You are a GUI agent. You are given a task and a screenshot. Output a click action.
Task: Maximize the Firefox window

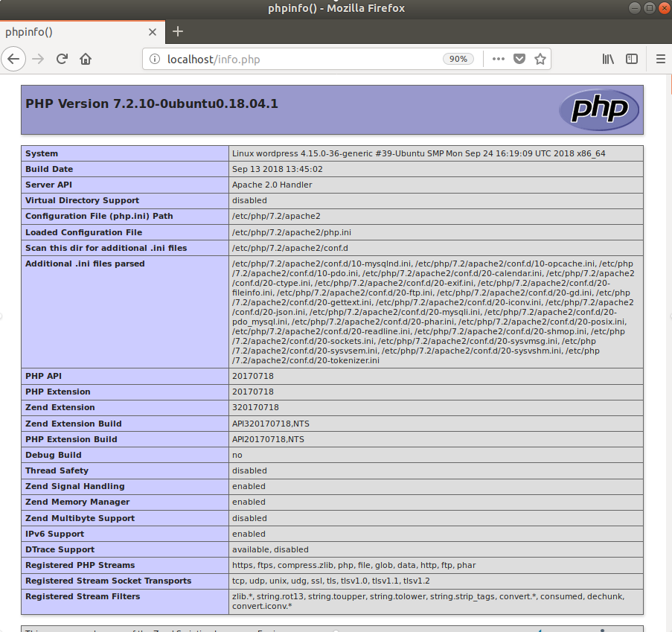click(650, 7)
